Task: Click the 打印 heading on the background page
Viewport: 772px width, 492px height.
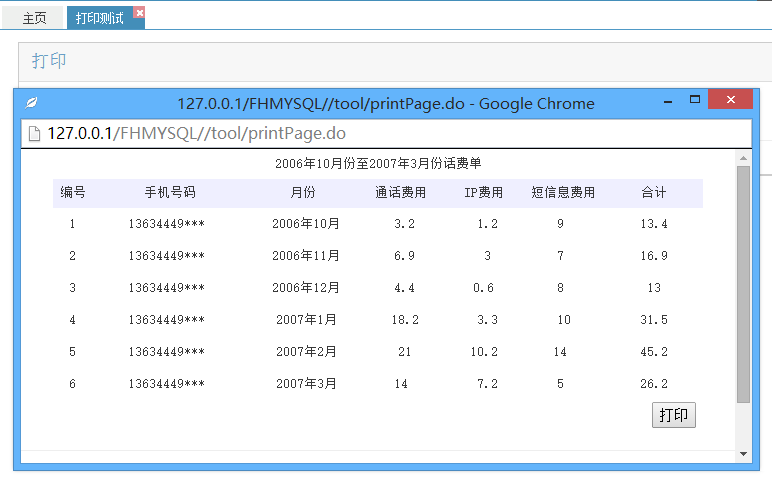Action: pos(49,61)
